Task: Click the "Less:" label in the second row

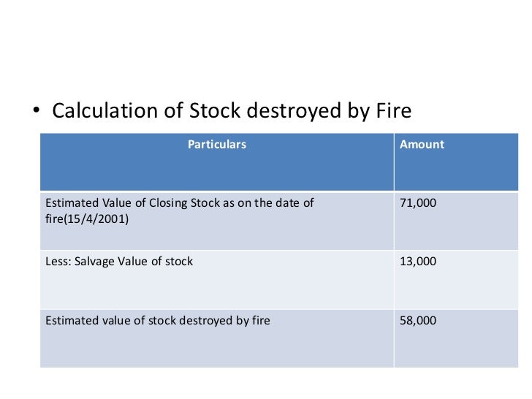Action: click(59, 261)
